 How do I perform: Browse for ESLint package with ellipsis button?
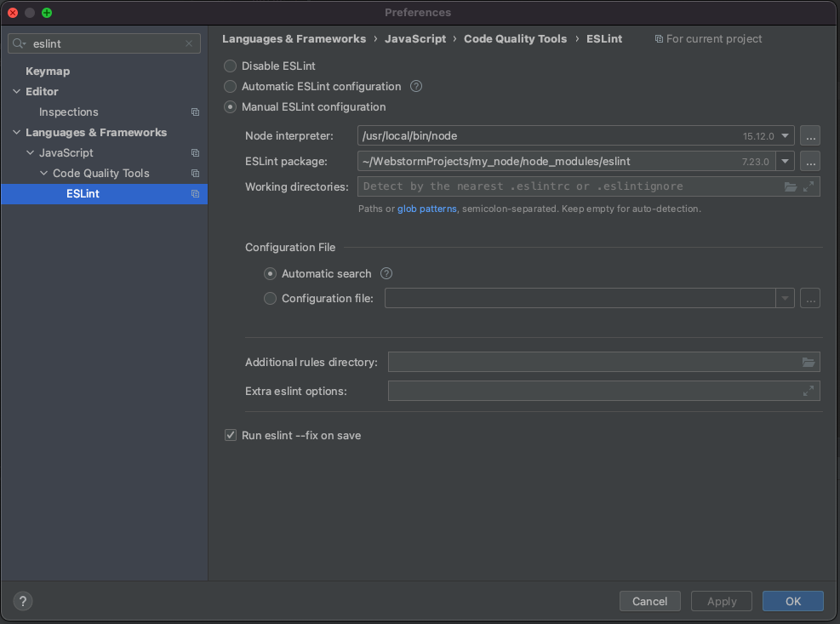(810, 162)
